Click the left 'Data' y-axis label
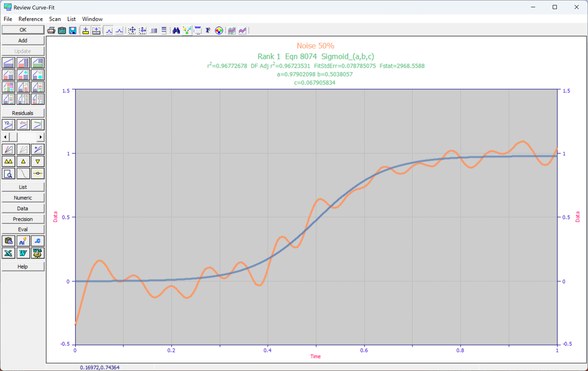This screenshot has height=371, width=588. [56, 217]
